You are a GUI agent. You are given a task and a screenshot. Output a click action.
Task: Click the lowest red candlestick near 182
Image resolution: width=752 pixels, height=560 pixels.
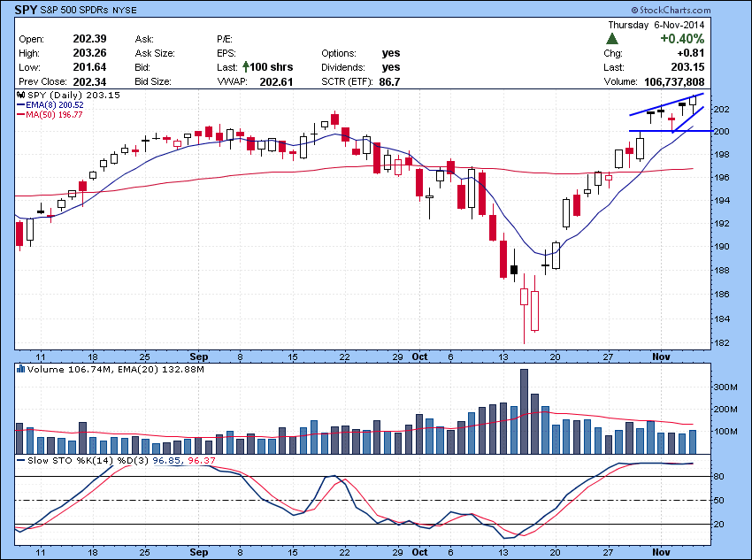tap(525, 309)
